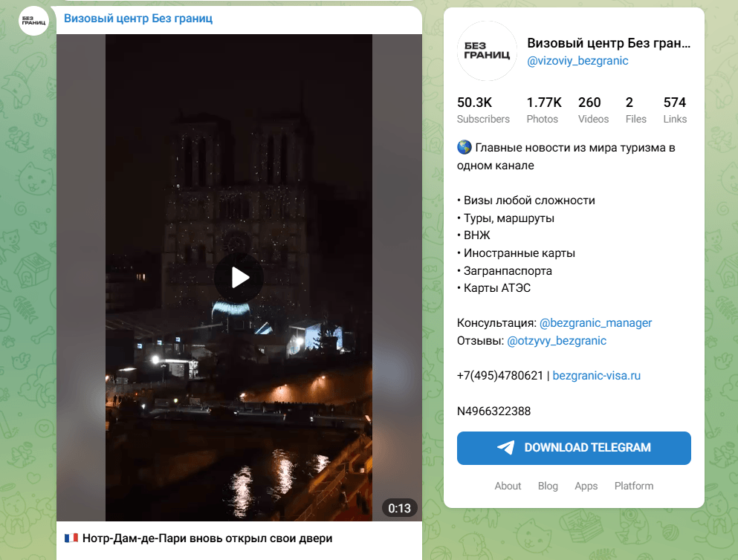Open the Blog footer link
This screenshot has width=738, height=560.
[548, 486]
